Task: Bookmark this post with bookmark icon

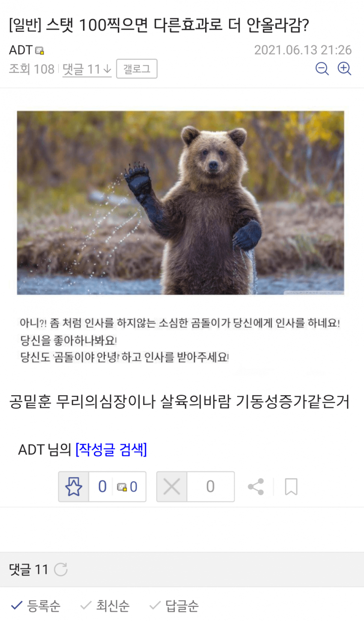Action: (291, 487)
